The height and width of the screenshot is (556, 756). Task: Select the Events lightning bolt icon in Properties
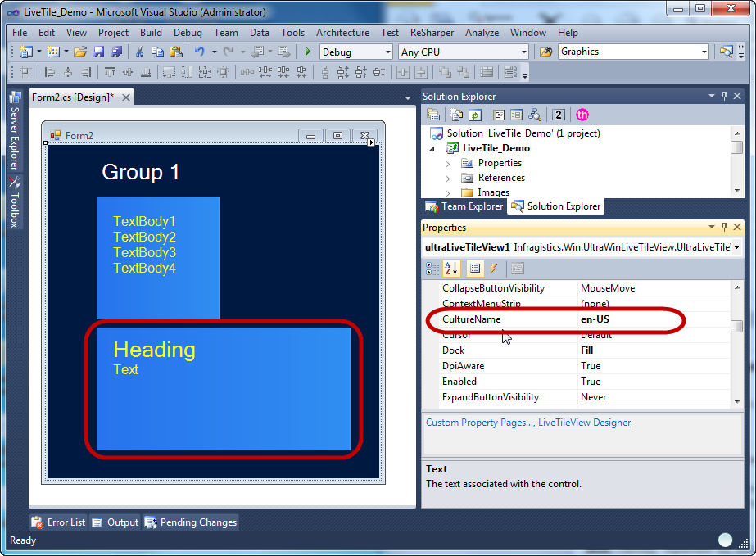point(492,269)
